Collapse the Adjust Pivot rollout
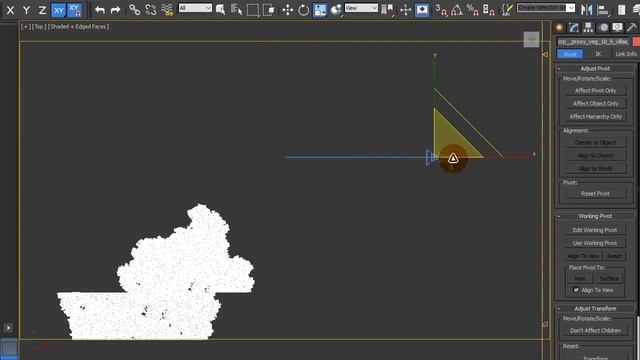Image resolution: width=640 pixels, height=360 pixels. pyautogui.click(x=596, y=69)
